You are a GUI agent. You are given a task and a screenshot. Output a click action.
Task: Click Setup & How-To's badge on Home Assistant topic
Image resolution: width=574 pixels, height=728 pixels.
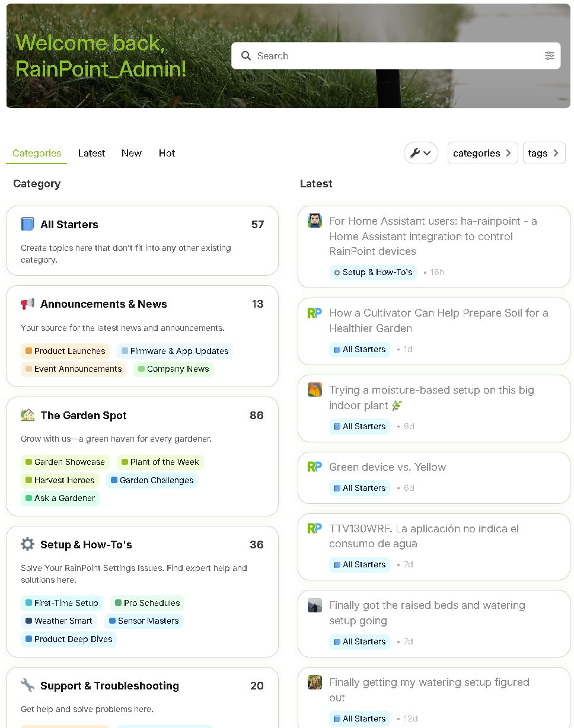click(373, 272)
